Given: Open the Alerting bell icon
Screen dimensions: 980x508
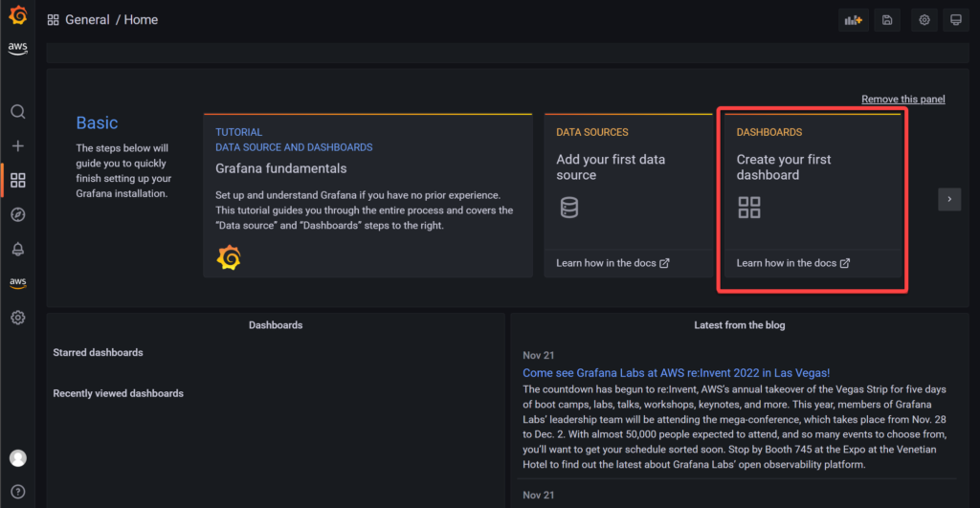Looking at the screenshot, I should pos(18,250).
